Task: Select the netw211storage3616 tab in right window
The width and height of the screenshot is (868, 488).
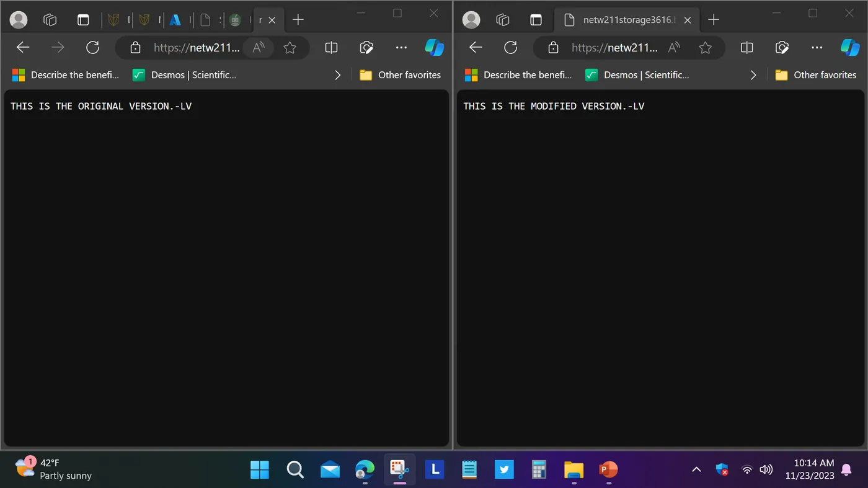Action: 626,20
